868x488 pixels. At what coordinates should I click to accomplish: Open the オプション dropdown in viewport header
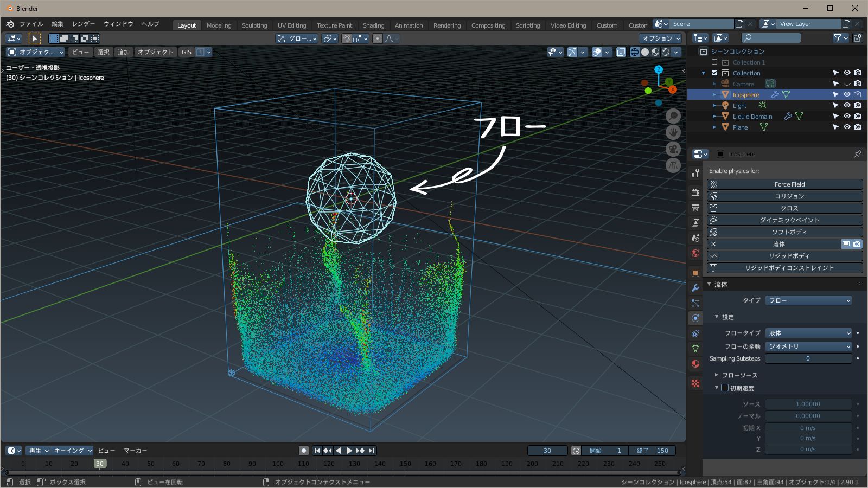tap(660, 38)
